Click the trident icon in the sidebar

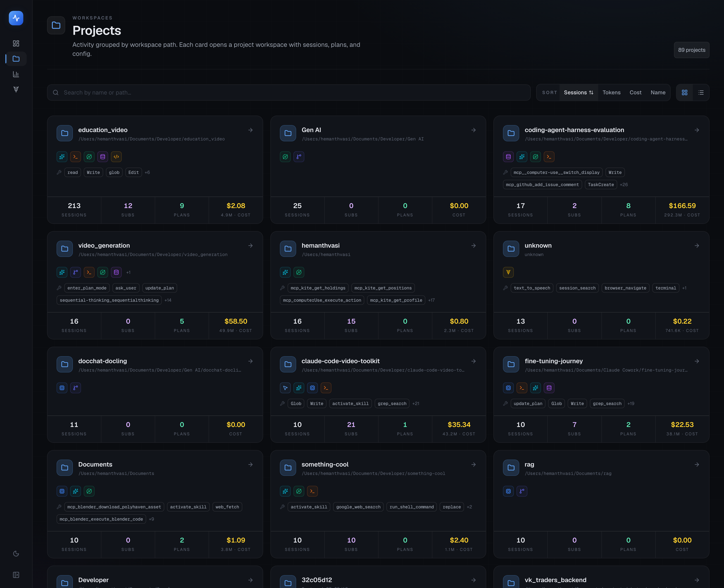tap(16, 89)
